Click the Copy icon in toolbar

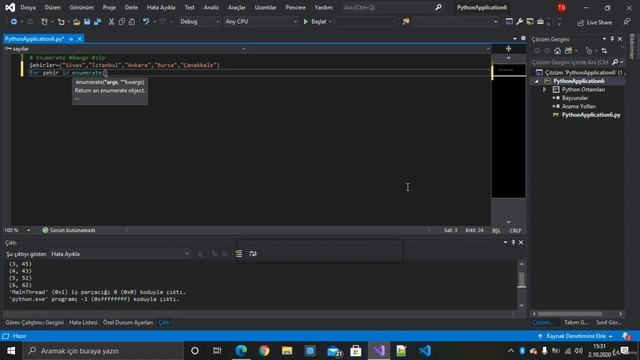(122, 22)
